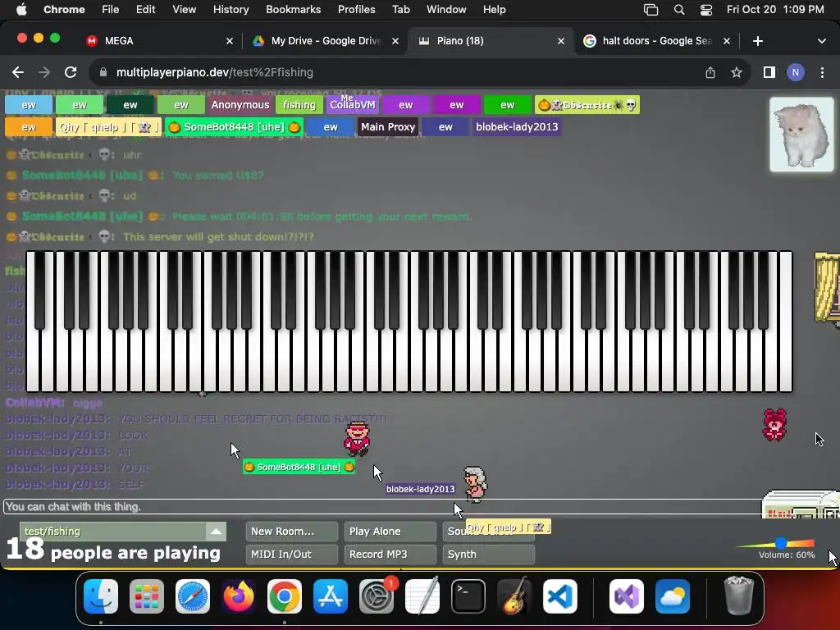Click the address bar URL
Screen dimensions: 840x630
click(x=215, y=72)
